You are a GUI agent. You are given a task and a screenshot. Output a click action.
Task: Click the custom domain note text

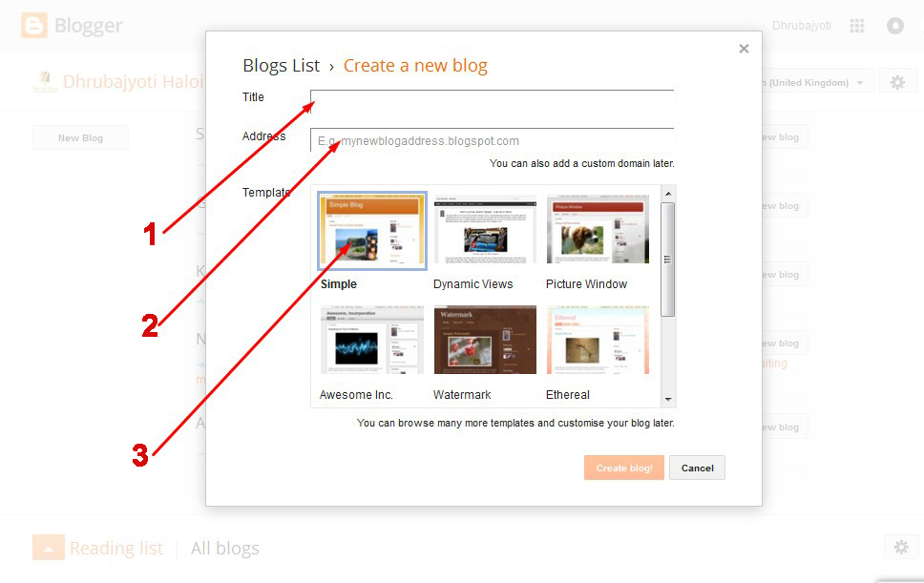click(581, 163)
